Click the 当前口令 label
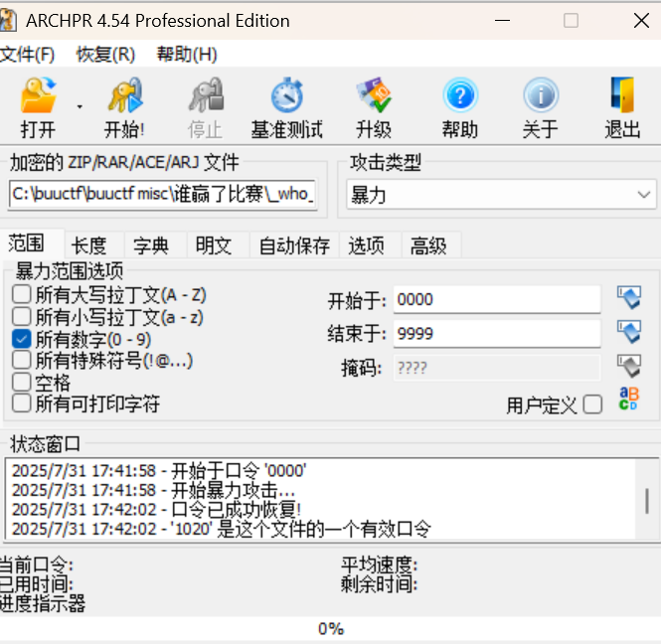Viewport: 661px width, 644px height. (x=36, y=564)
